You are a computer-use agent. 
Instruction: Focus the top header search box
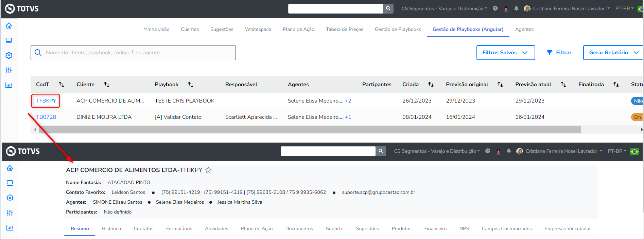[x=335, y=8]
